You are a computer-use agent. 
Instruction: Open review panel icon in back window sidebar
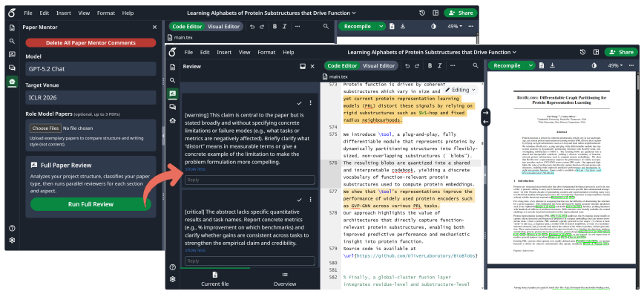tap(12, 54)
